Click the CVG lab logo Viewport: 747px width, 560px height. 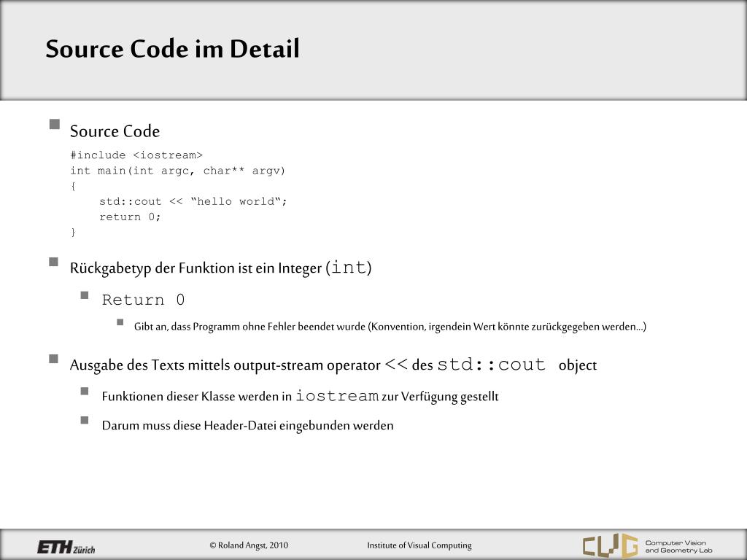point(610,545)
